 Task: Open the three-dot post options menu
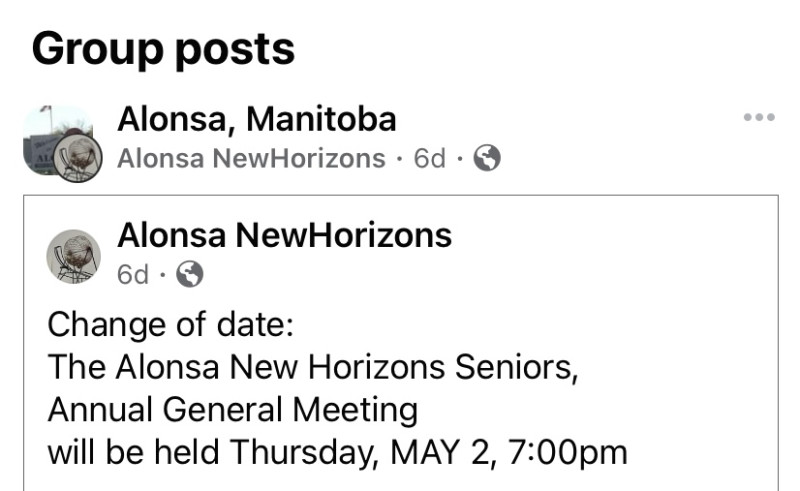[759, 117]
